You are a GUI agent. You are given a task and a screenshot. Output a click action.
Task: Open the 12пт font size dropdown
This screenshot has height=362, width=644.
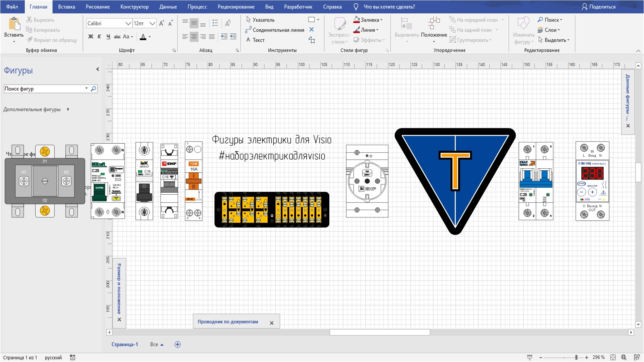[x=152, y=23]
